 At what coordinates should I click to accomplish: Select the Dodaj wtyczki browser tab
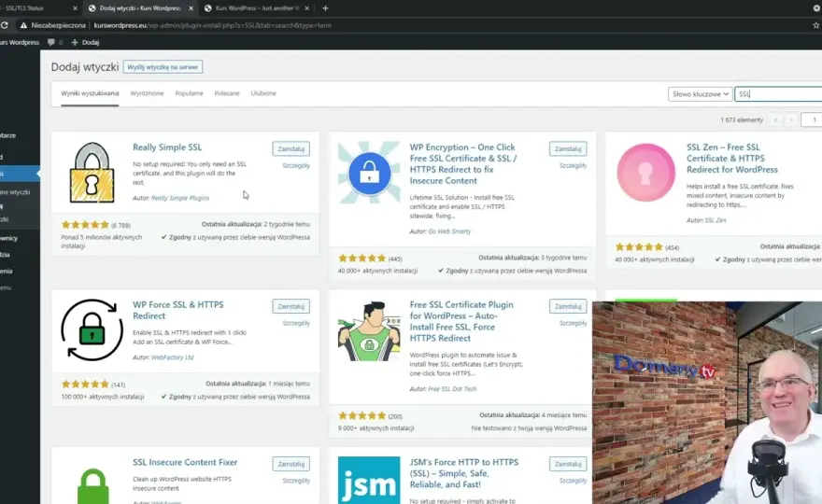click(140, 8)
